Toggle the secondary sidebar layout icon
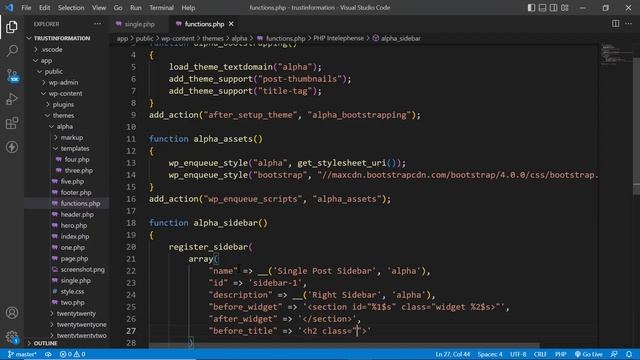 coord(553,7)
